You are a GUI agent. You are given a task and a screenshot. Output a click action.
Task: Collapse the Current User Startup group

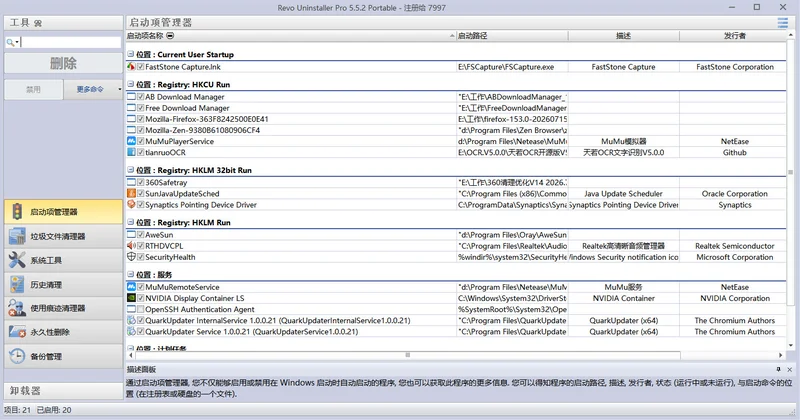tap(131, 54)
